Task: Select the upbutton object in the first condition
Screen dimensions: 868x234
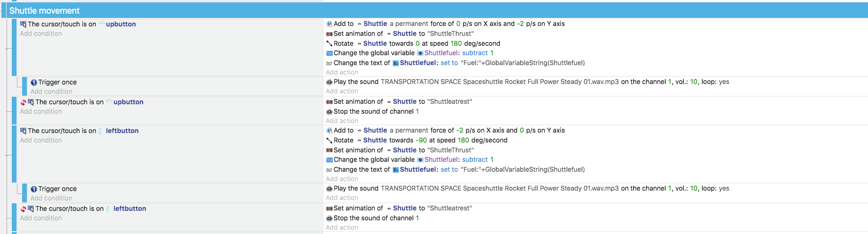Action: tap(121, 24)
